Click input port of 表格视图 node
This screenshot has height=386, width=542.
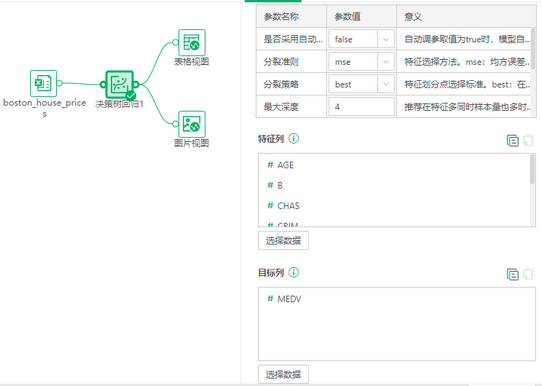[175, 43]
